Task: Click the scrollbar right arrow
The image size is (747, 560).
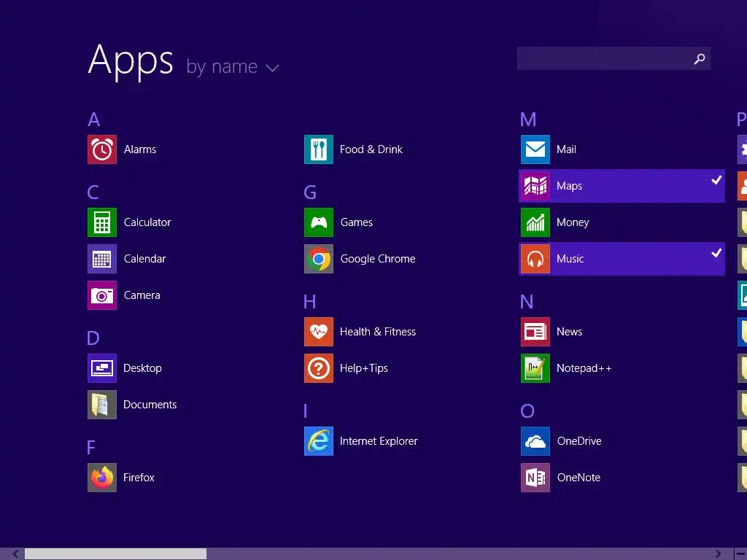Action: (x=718, y=554)
